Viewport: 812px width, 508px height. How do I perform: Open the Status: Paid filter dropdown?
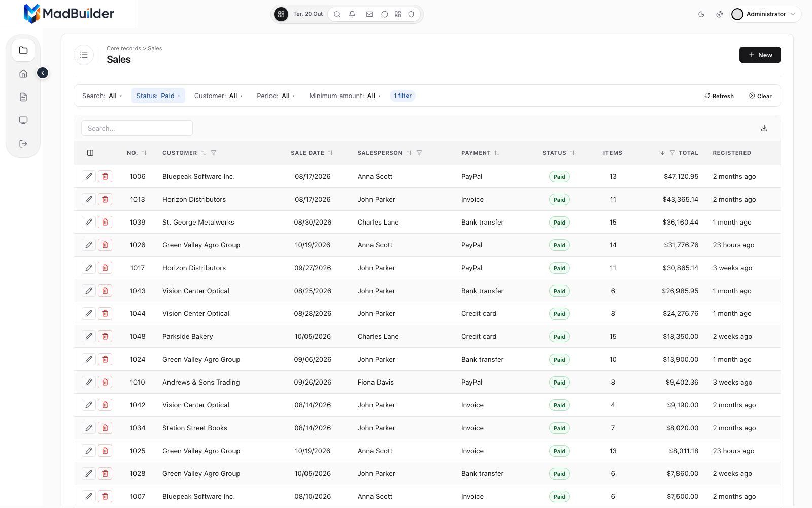pos(158,96)
